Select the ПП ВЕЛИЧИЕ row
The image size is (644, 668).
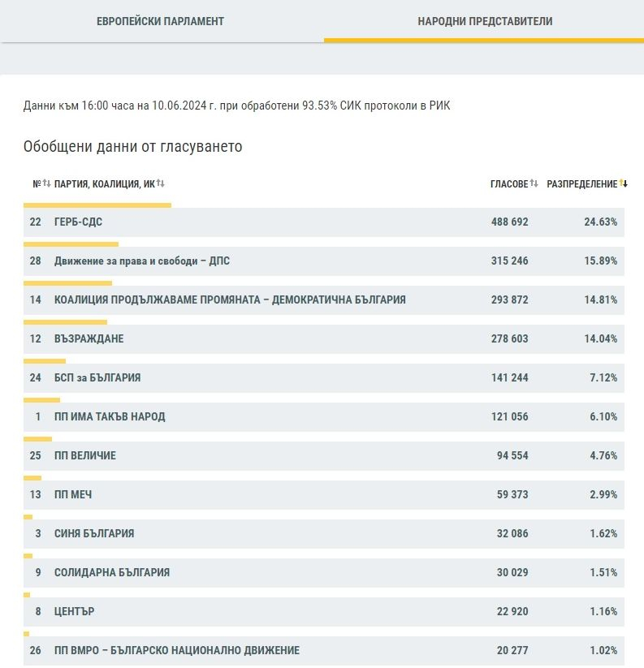324,456
